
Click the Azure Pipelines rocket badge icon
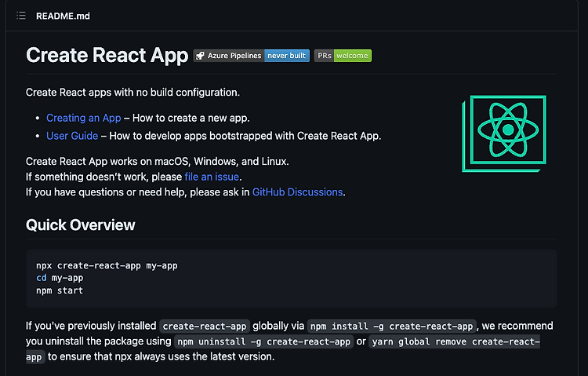click(200, 56)
